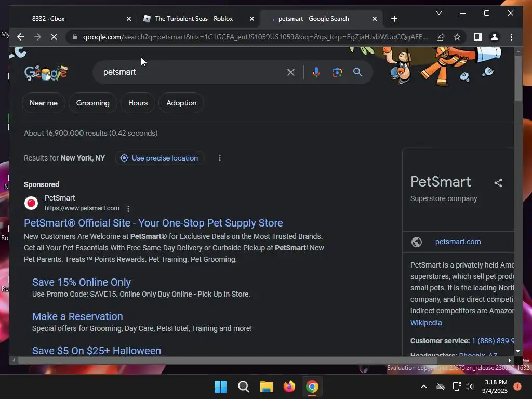
Task: Filter results by Near me
Action: coord(44,103)
